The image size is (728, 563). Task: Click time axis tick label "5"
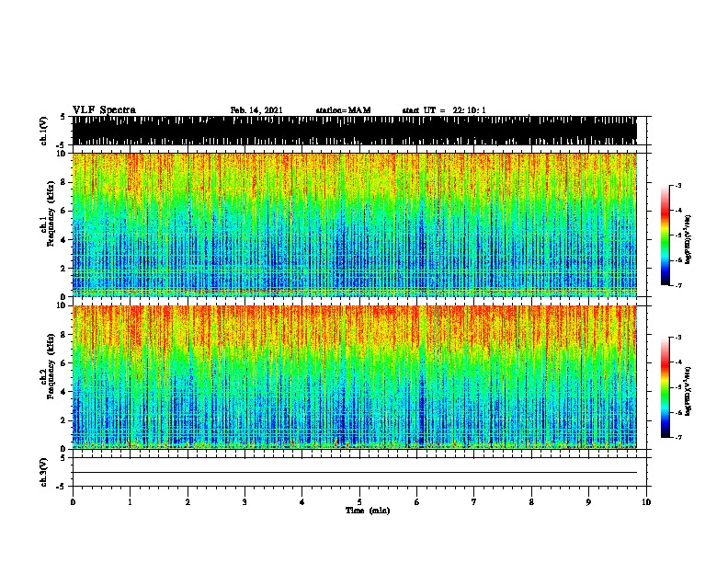pos(359,502)
